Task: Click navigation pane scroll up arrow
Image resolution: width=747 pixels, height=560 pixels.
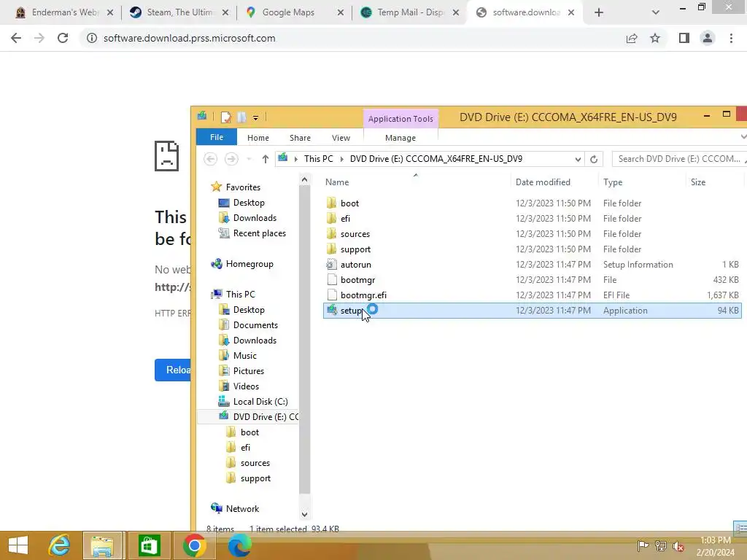Action: (304, 179)
